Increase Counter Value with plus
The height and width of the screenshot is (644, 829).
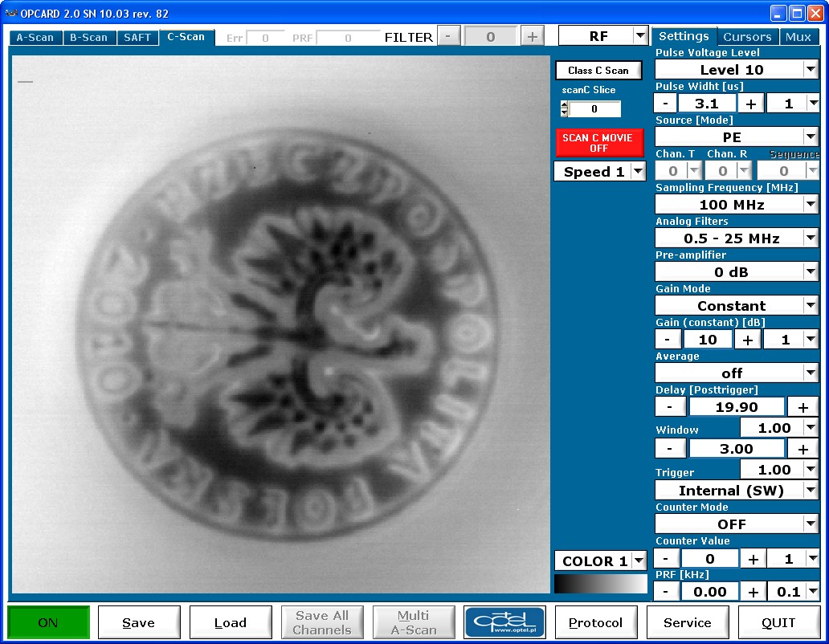point(753,558)
